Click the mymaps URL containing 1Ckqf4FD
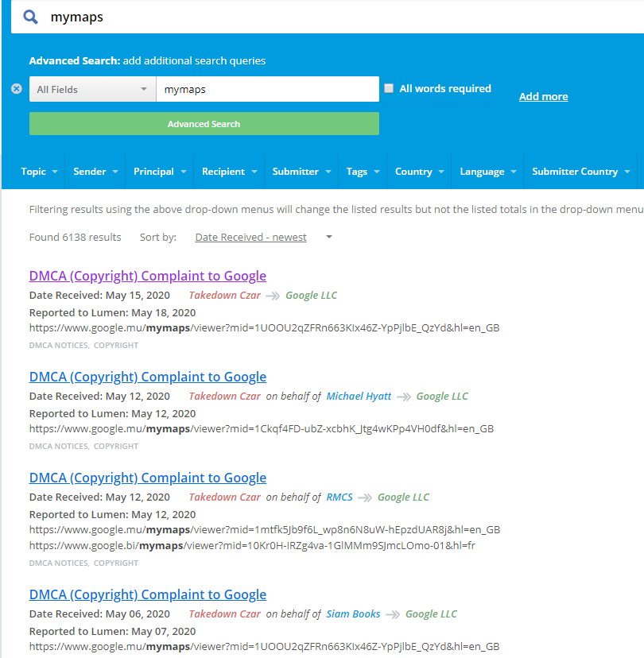The width and height of the screenshot is (644, 658). 261,429
